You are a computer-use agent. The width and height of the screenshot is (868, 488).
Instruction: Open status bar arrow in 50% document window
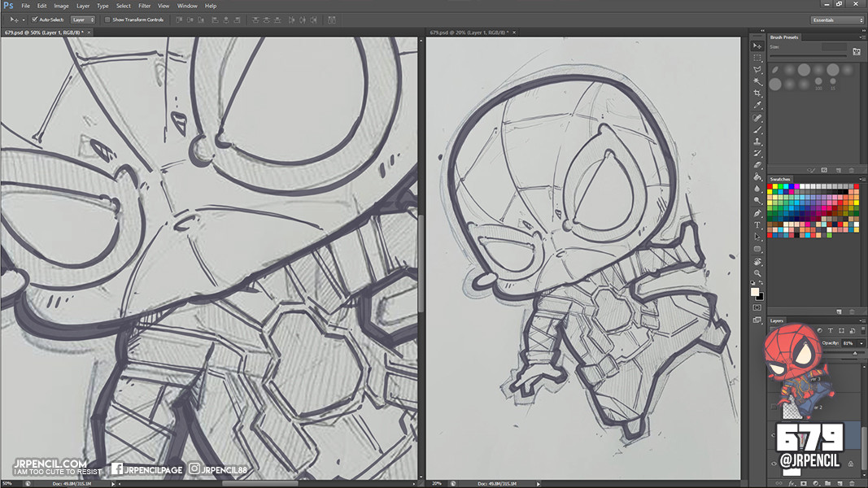click(x=113, y=484)
